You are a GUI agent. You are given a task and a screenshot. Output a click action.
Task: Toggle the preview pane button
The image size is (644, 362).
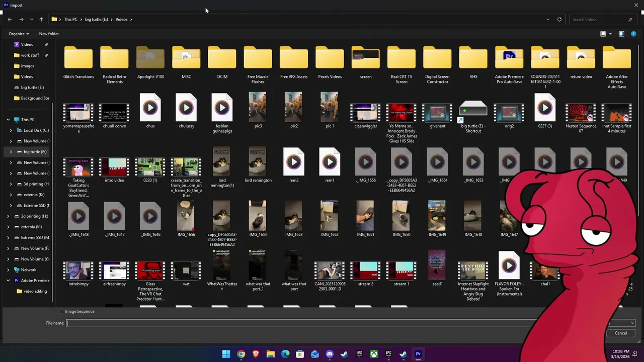tap(621, 34)
